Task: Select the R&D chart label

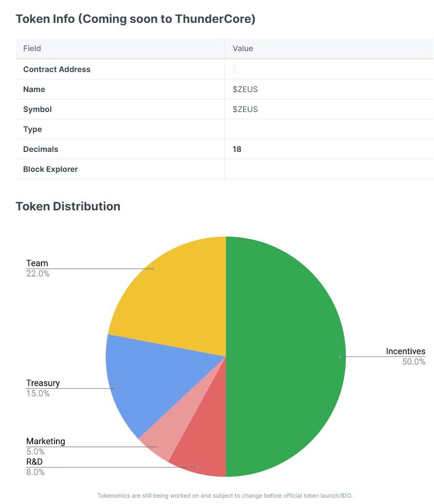Action: (35, 462)
